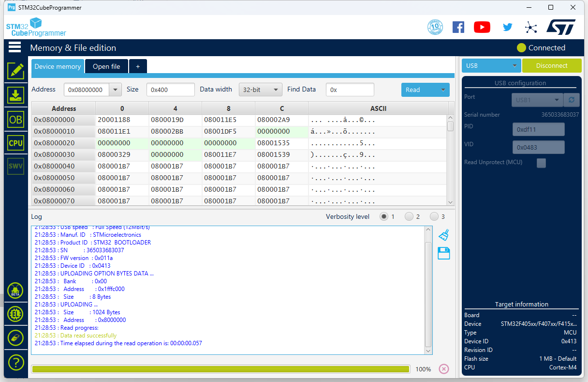This screenshot has height=382, width=588.
Task: Open the Memory & File editing pencil icon
Action: pos(15,71)
